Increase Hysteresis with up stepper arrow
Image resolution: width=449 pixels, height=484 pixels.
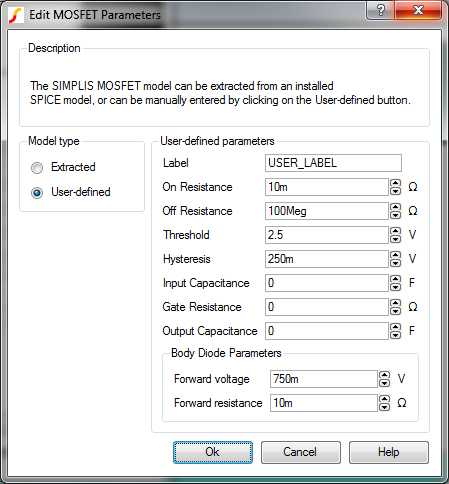(x=395, y=255)
